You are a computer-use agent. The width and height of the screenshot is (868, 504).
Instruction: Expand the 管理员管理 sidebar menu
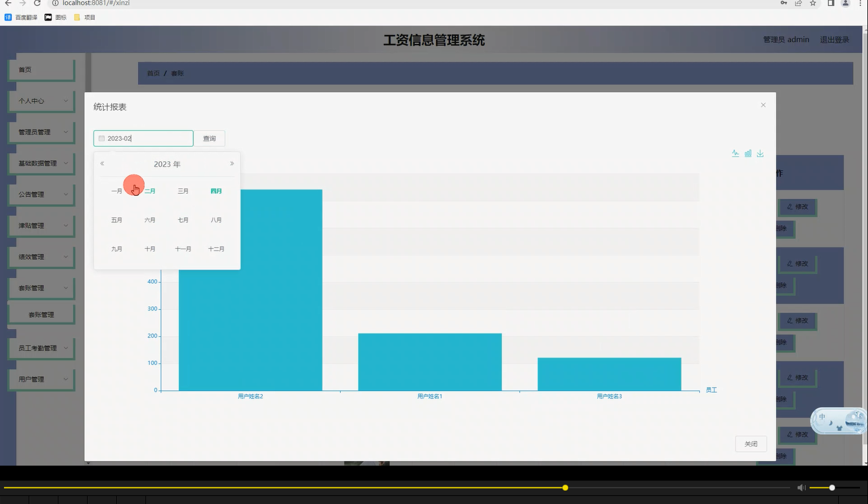[41, 132]
